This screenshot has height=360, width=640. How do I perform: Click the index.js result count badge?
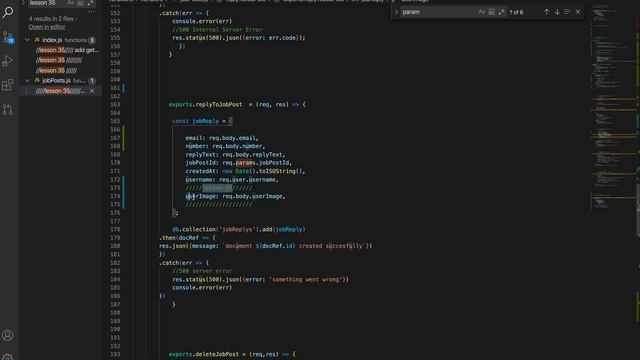[x=92, y=40]
